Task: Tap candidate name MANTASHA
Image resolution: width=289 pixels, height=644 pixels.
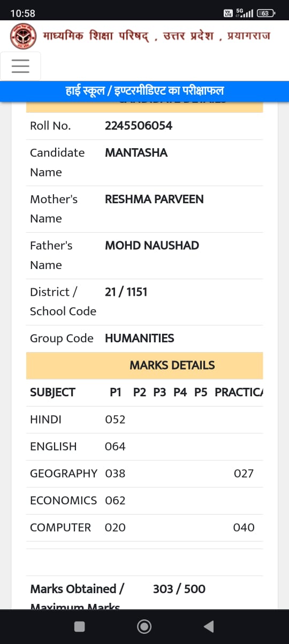Action: [136, 152]
